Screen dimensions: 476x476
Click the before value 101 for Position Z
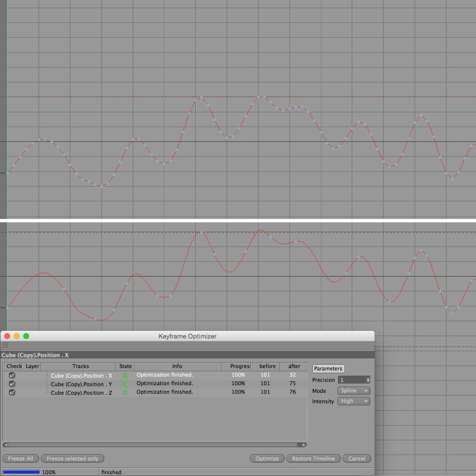(265, 392)
